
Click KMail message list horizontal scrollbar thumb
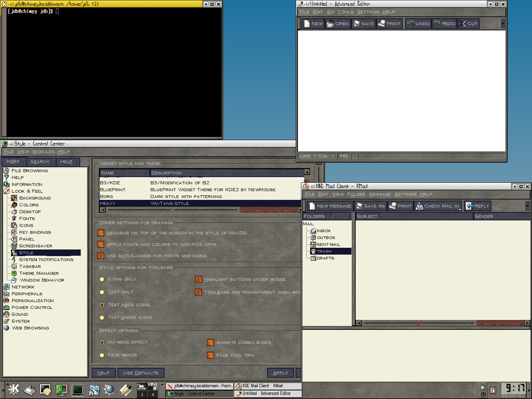[419, 323]
